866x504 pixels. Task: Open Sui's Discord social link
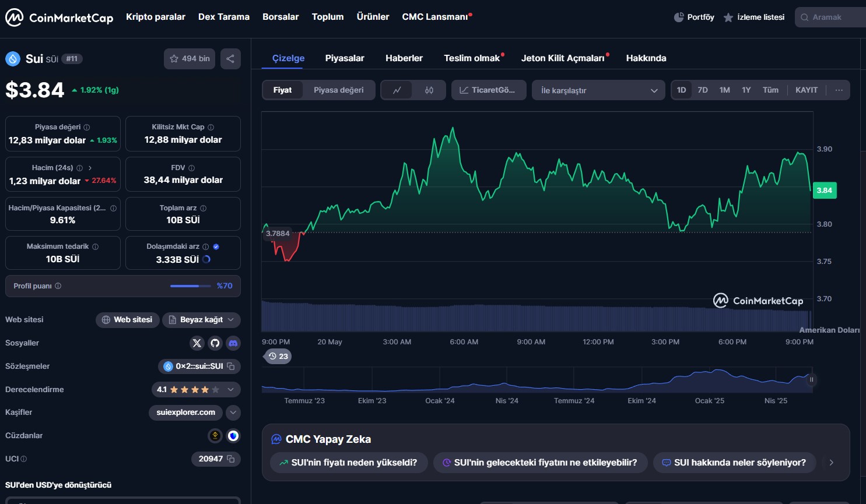[233, 343]
